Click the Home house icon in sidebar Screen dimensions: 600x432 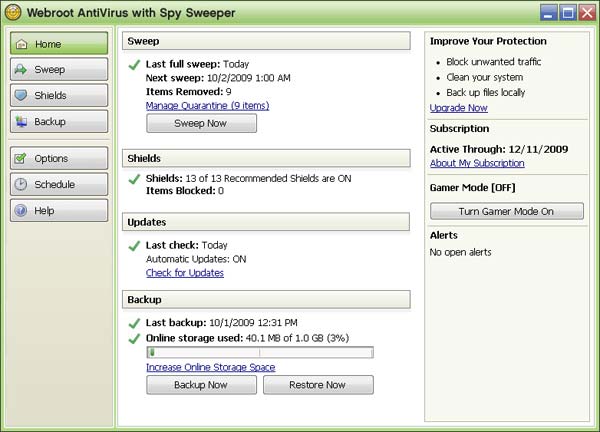(x=22, y=44)
